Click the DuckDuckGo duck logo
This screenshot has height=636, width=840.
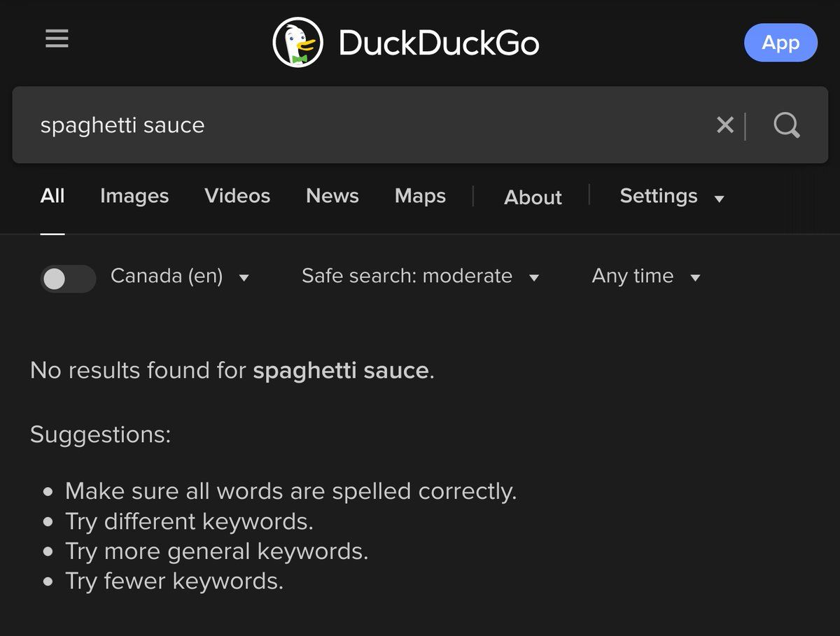click(x=297, y=43)
